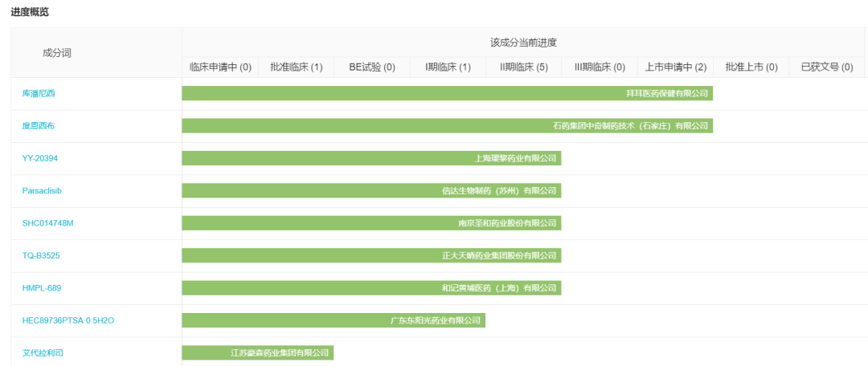Select the 拜耳医药保健有限公司 progress bar
The width and height of the screenshot is (868, 366).
(448, 93)
